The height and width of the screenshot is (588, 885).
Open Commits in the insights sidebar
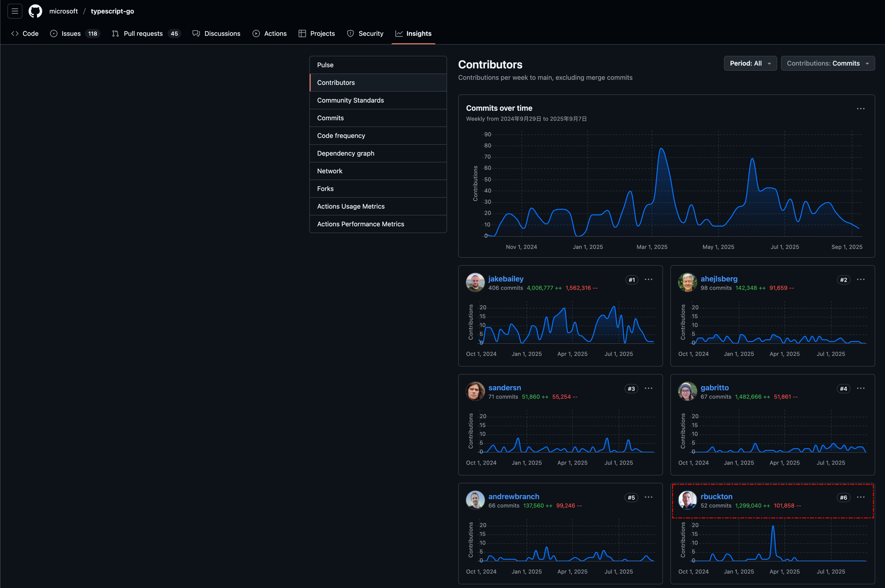click(x=378, y=118)
